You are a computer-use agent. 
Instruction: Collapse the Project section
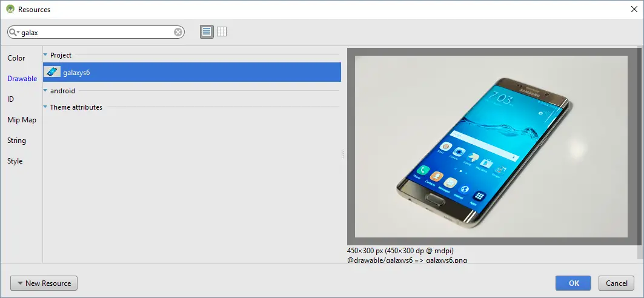point(45,55)
